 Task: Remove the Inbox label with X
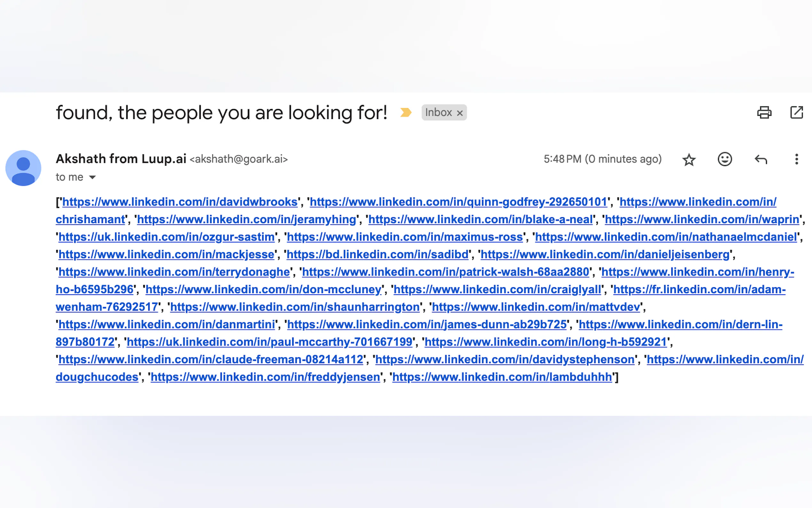460,113
